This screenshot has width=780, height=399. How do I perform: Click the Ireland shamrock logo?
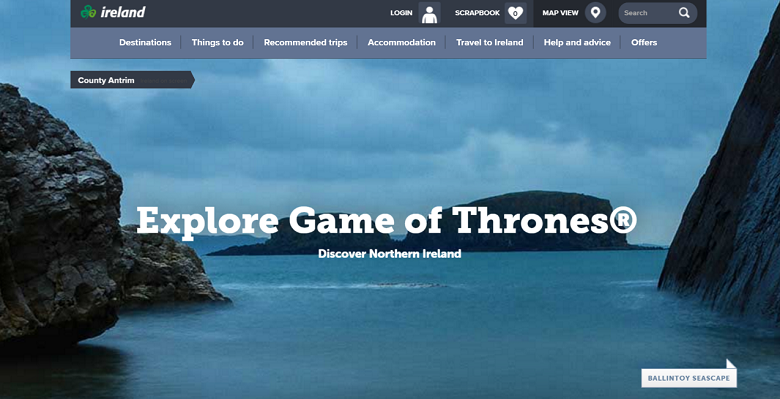[x=89, y=12]
